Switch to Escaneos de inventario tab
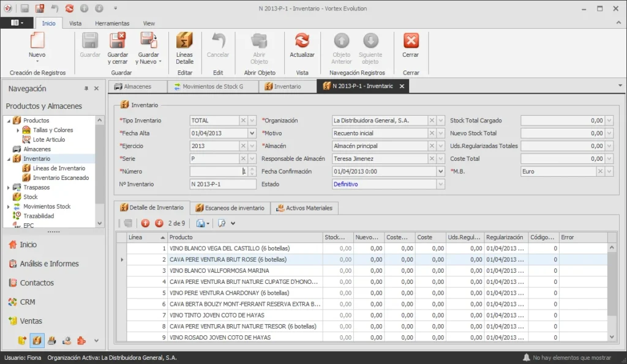627x364 pixels. click(230, 208)
